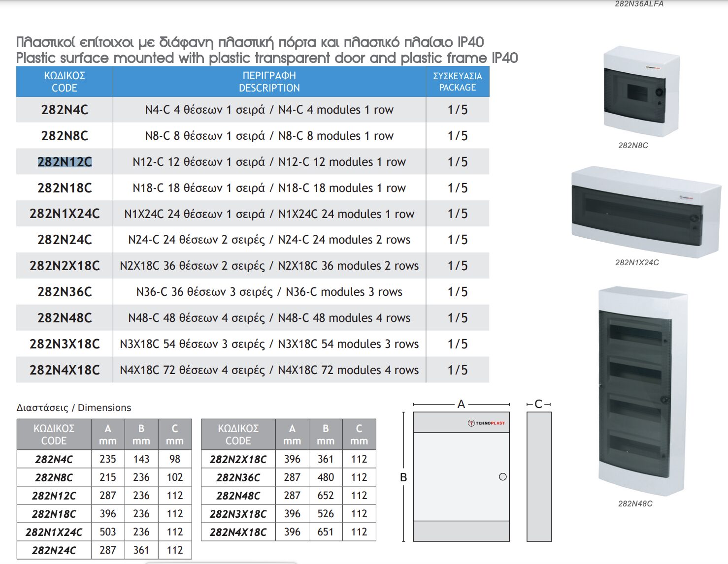Click the ΣΥΣΚΕΥΑΣΙΑ PACKAGE column header
The image size is (728, 564).
pos(457,82)
